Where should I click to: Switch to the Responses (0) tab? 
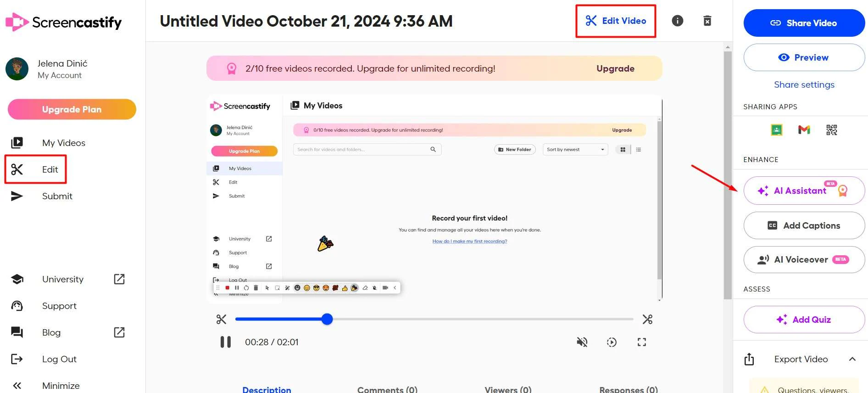click(x=629, y=389)
